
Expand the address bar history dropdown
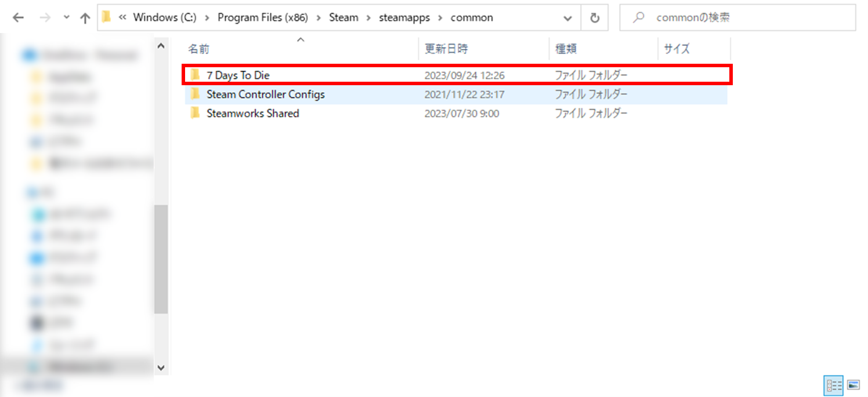coord(567,18)
